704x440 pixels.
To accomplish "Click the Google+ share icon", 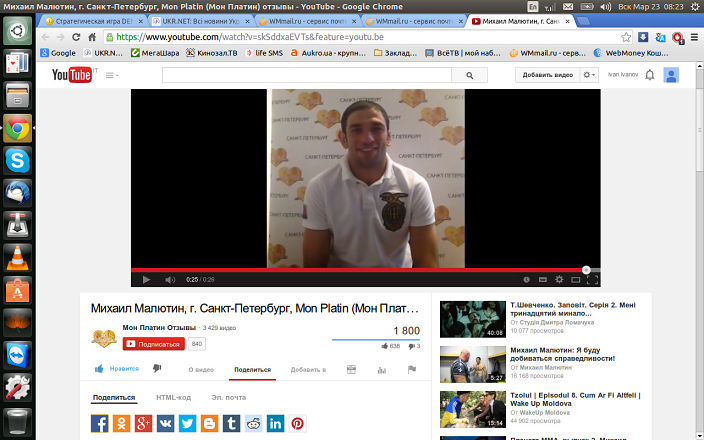I will pos(143,423).
